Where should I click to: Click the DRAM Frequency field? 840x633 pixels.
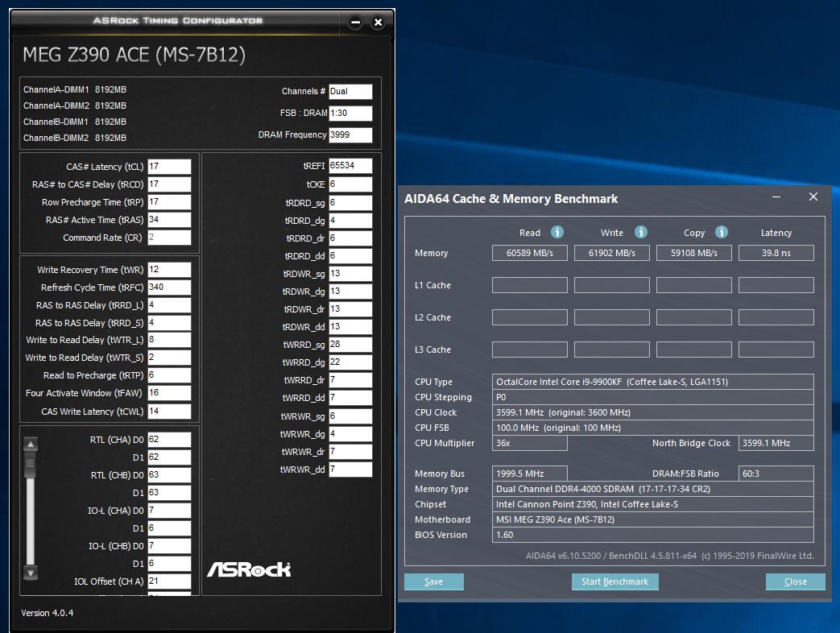click(350, 135)
